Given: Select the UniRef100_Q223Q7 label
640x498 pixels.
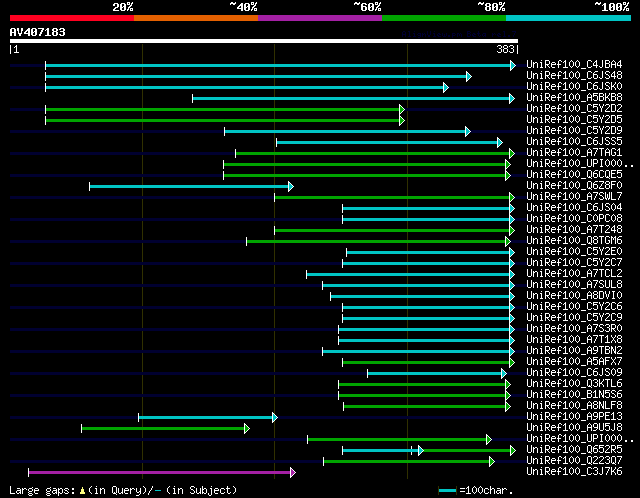Looking at the screenshot, I should click(574, 461).
